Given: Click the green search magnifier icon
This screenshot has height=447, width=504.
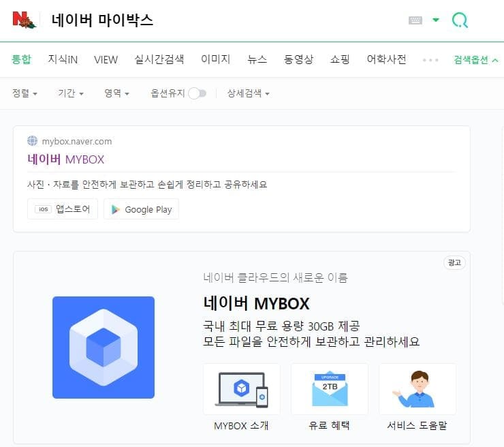Looking at the screenshot, I should 460,20.
